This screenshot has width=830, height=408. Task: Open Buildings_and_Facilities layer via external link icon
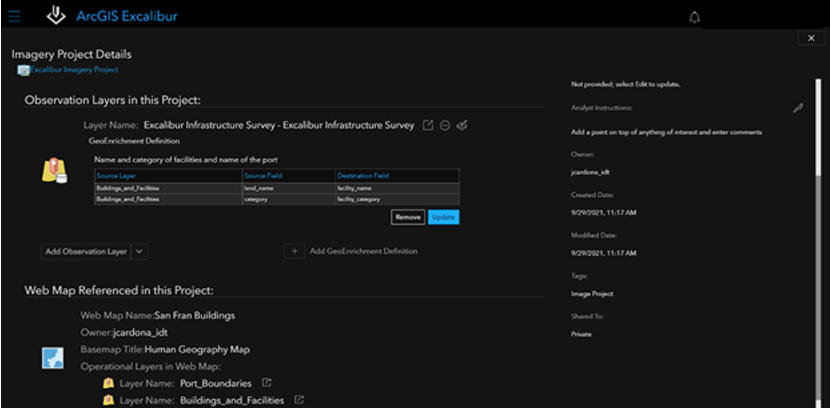point(299,400)
